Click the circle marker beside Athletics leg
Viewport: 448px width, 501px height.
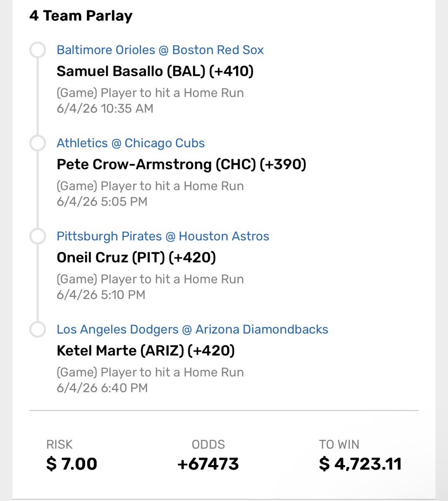pos(38,143)
